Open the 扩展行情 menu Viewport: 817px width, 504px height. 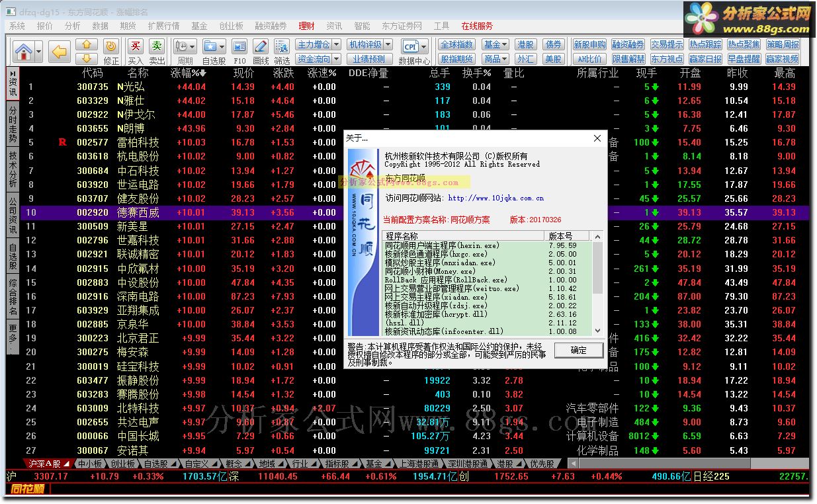(163, 26)
